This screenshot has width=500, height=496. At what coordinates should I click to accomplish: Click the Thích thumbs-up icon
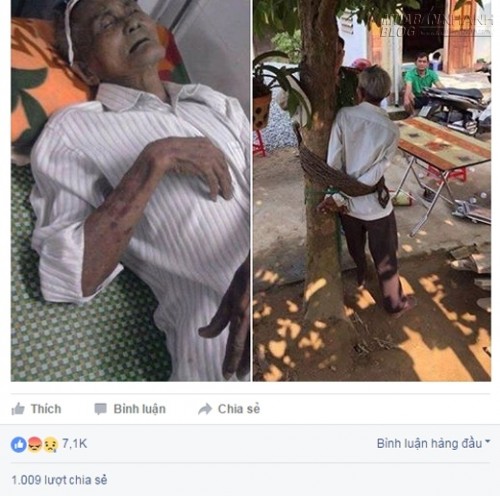point(18,409)
